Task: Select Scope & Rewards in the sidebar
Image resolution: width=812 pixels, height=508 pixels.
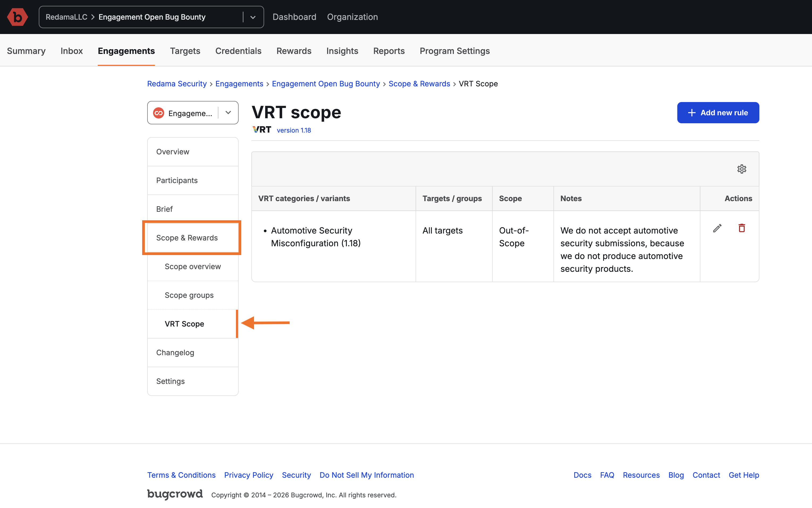Action: click(x=193, y=238)
